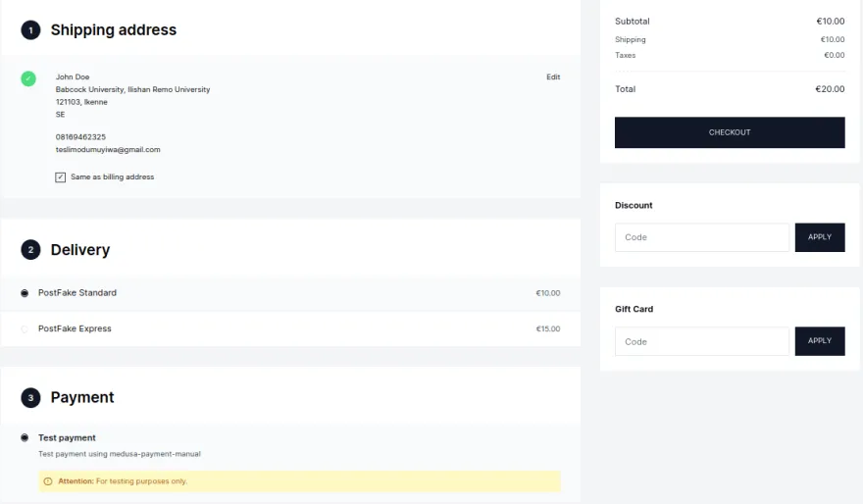Click the green checkmark address verified icon

click(28, 78)
